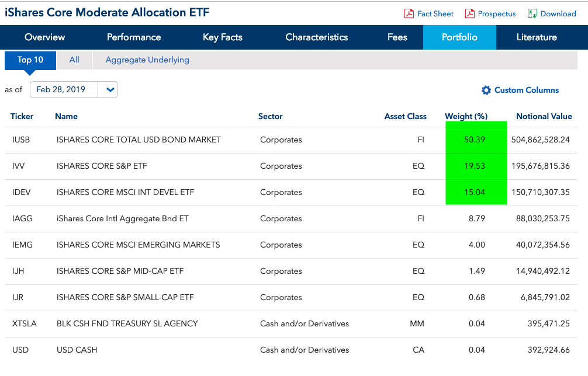The image size is (588, 376).
Task: Navigate to the Characteristics section
Action: pos(316,37)
